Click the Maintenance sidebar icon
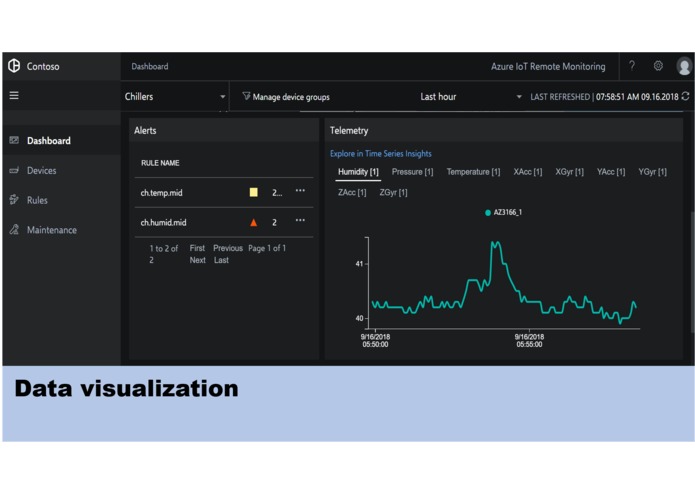Screen dimensions: 695x494 (x=14, y=229)
